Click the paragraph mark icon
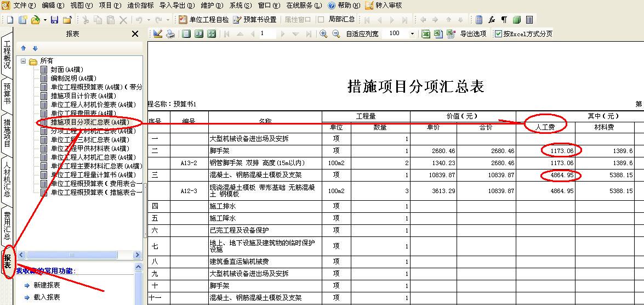 pyautogui.click(x=504, y=20)
